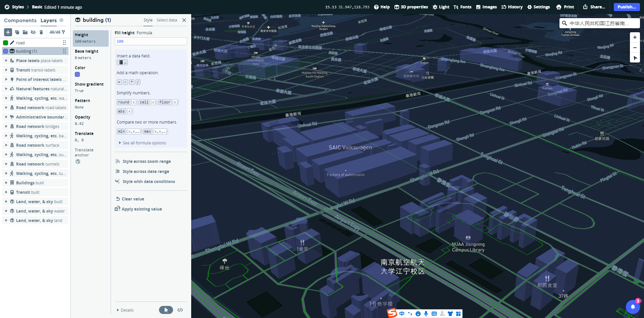Switch to the Select data tab
Image resolution: width=644 pixels, height=318 pixels.
tap(167, 20)
